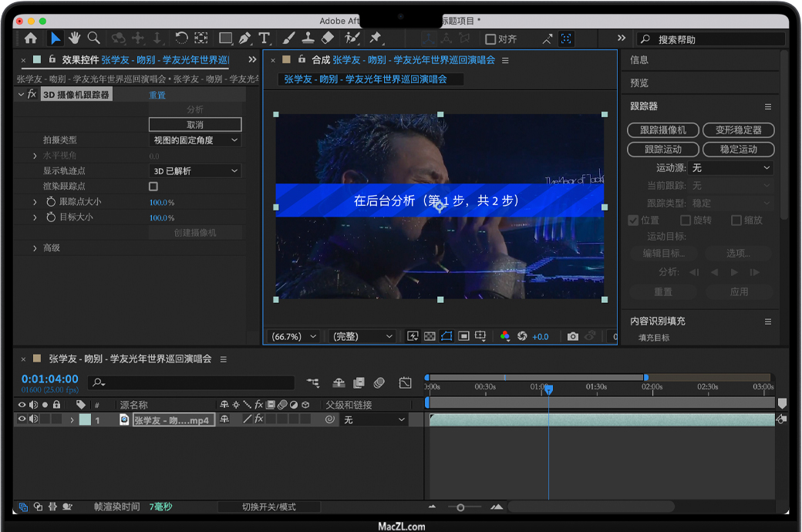Activate the Horizontal Type tool
This screenshot has width=802, height=532.
(265, 38)
